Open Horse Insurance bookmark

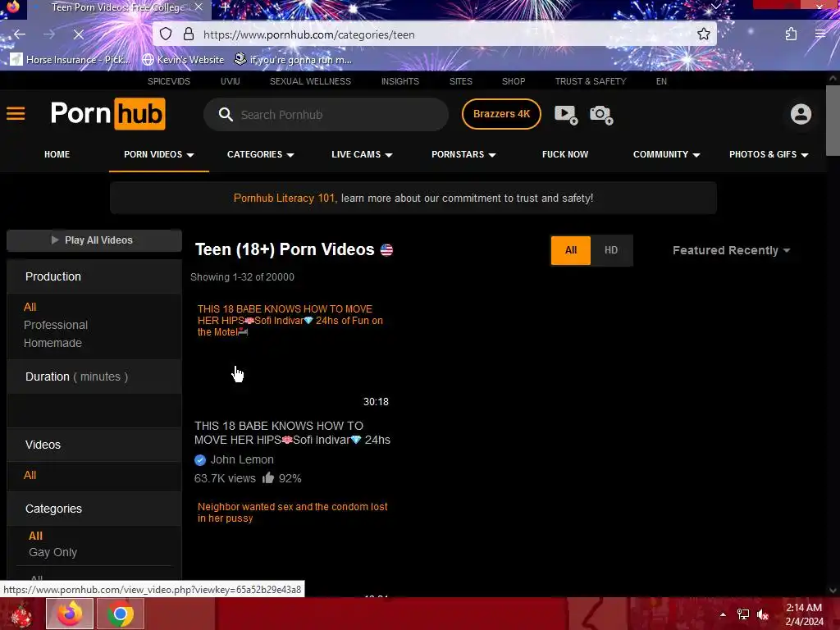pyautogui.click(x=71, y=59)
